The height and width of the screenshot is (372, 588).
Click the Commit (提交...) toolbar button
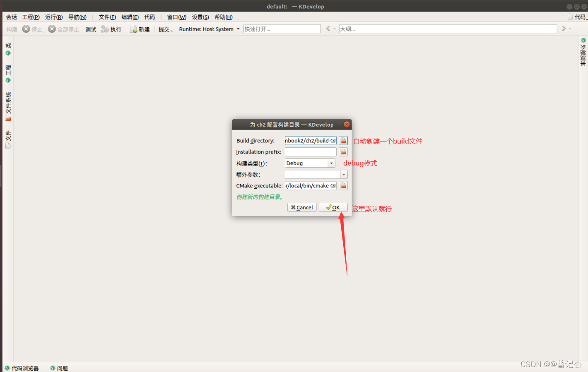coord(166,29)
